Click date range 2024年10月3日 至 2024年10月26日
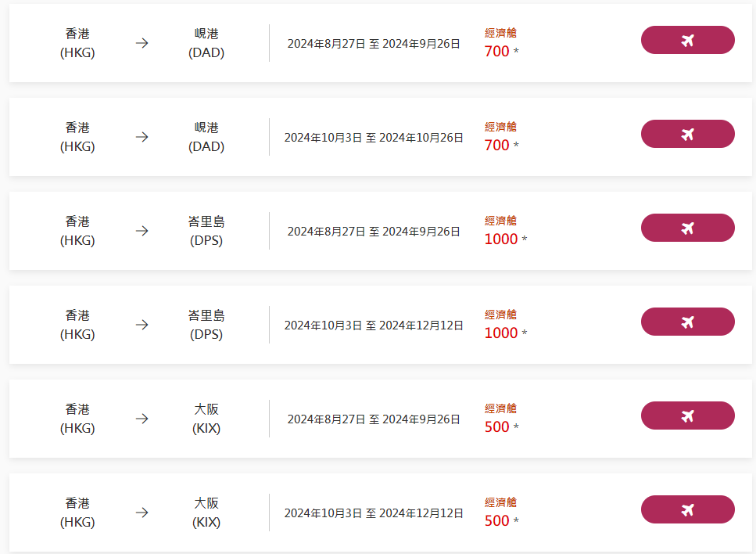The width and height of the screenshot is (756, 554). click(x=374, y=138)
